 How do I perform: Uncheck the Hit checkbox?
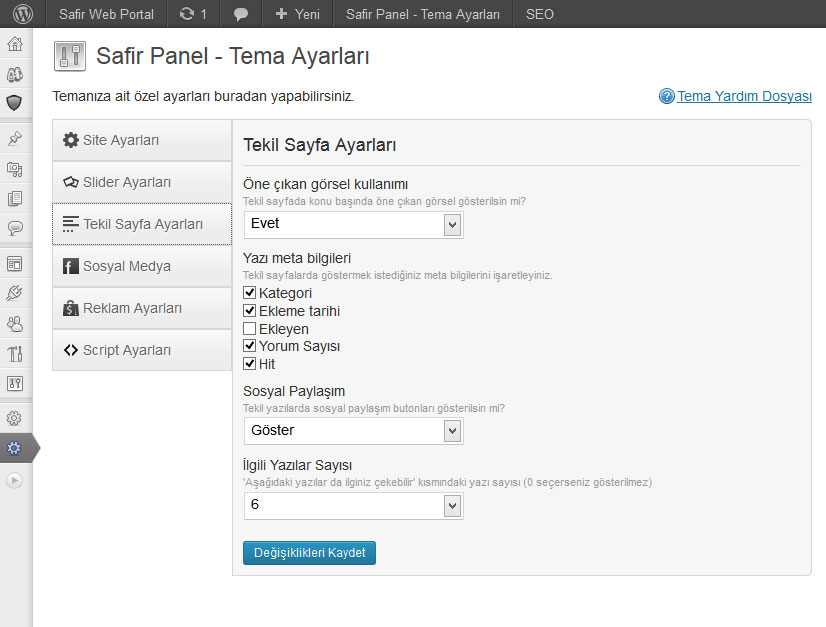[250, 364]
